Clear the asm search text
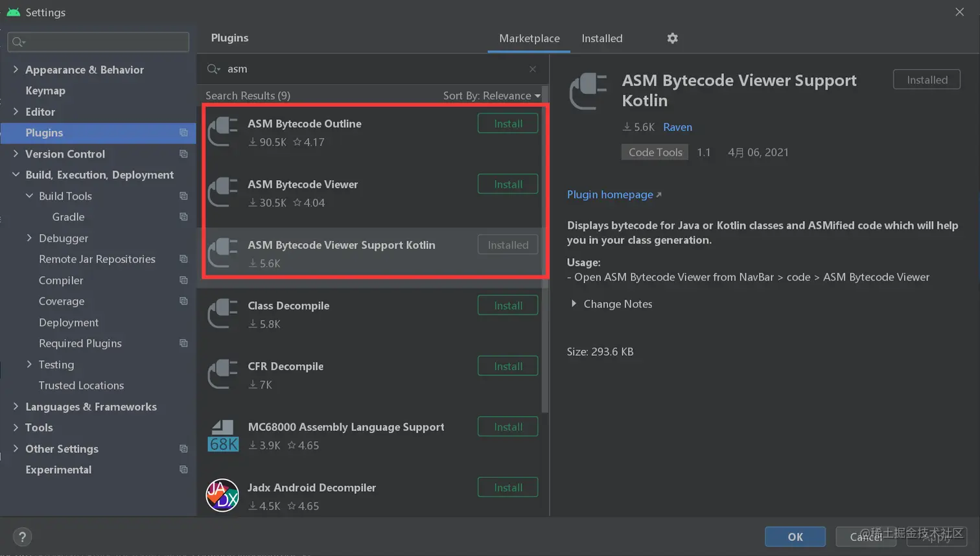 533,69
